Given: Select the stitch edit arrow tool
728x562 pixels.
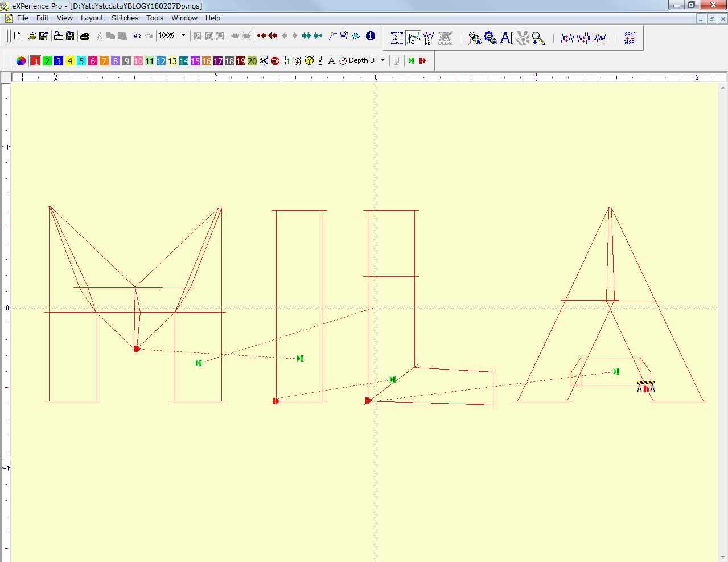Looking at the screenshot, I should click(428, 38).
